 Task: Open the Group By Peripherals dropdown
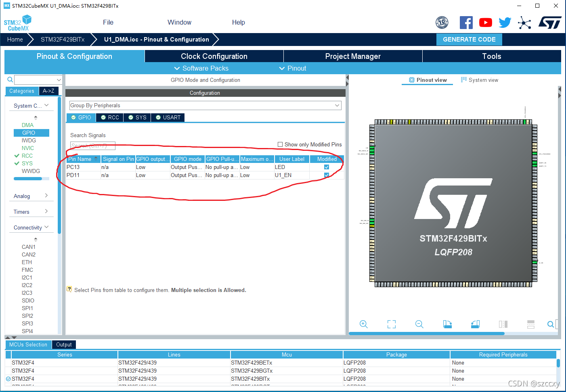point(205,105)
